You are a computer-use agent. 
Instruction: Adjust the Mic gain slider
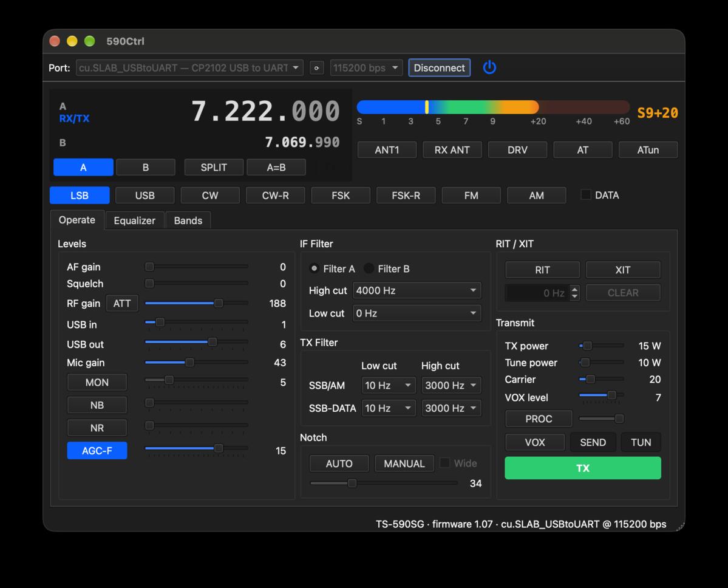click(196, 362)
